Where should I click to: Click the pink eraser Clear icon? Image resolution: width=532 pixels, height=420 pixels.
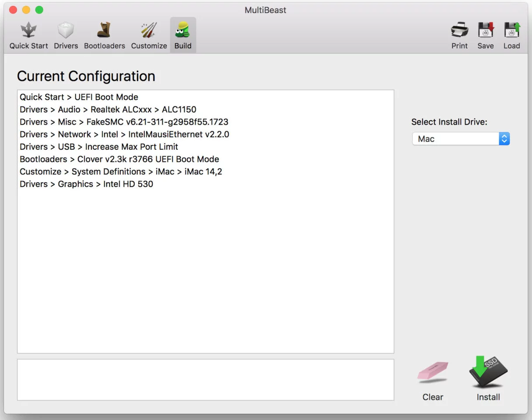433,372
